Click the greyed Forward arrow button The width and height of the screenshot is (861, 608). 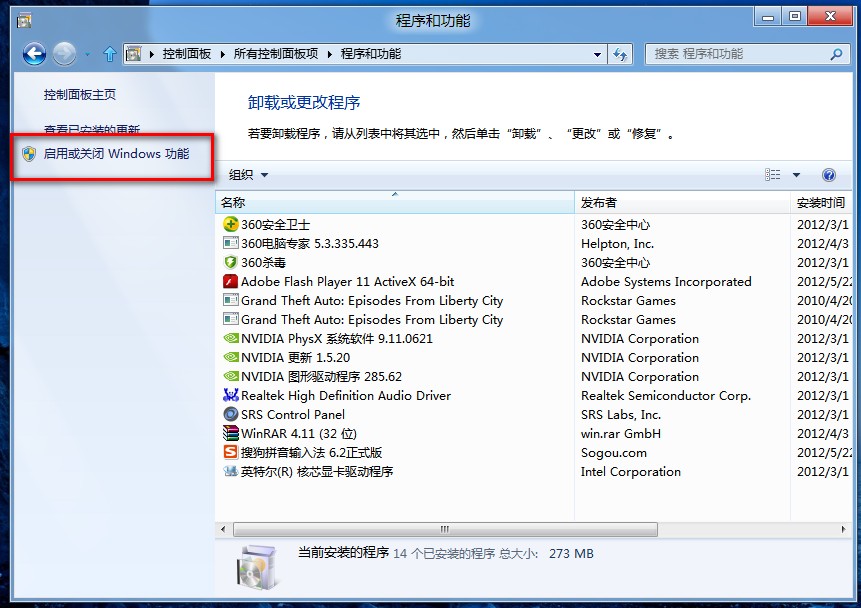click(x=64, y=54)
